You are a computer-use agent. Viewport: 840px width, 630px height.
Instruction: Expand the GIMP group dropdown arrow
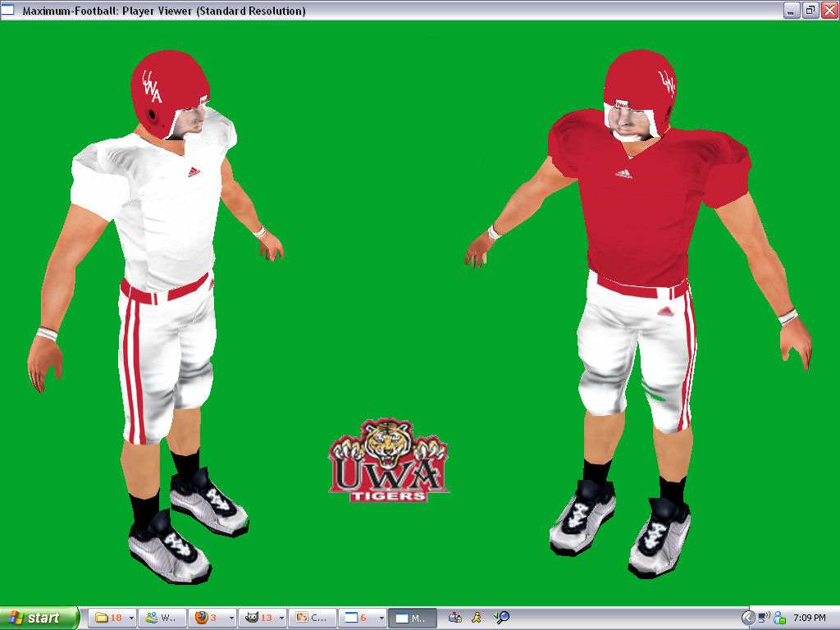(282, 618)
